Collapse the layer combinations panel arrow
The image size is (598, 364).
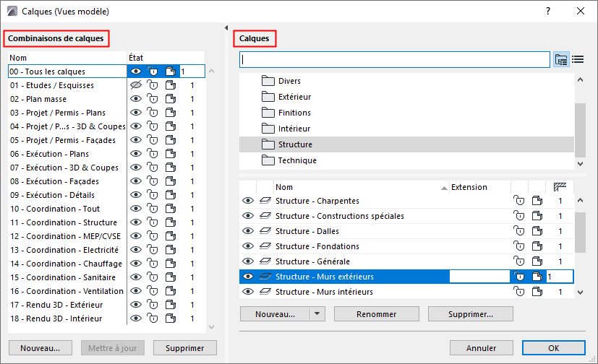(x=227, y=27)
